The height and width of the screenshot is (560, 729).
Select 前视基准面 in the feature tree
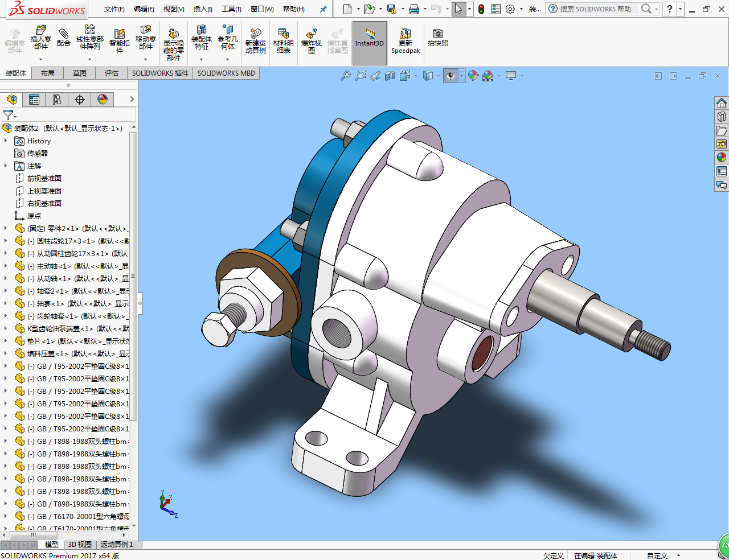point(44,178)
